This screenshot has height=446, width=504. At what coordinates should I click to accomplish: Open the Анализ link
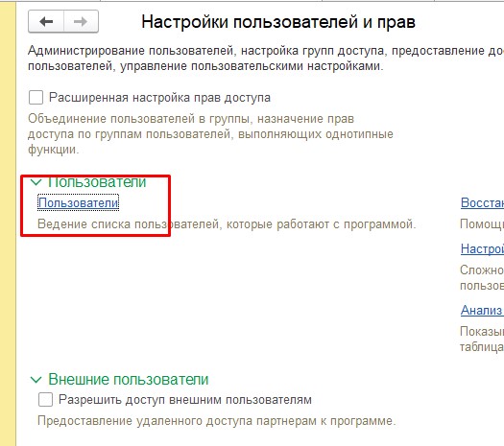point(481,310)
